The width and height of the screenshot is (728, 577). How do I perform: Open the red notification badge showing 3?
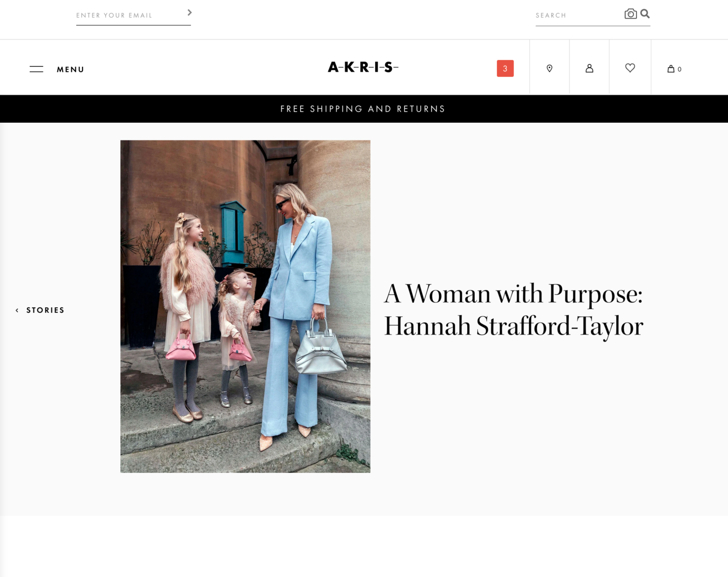[x=505, y=68]
